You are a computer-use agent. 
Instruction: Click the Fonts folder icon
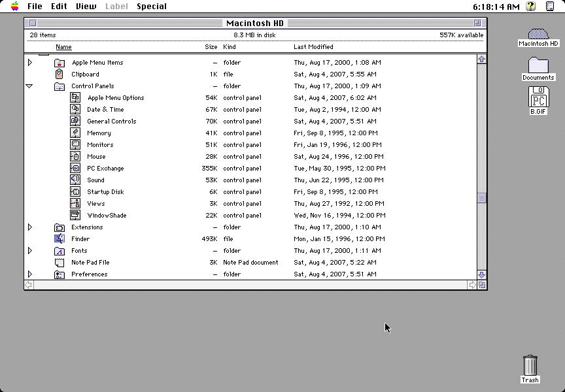point(60,251)
